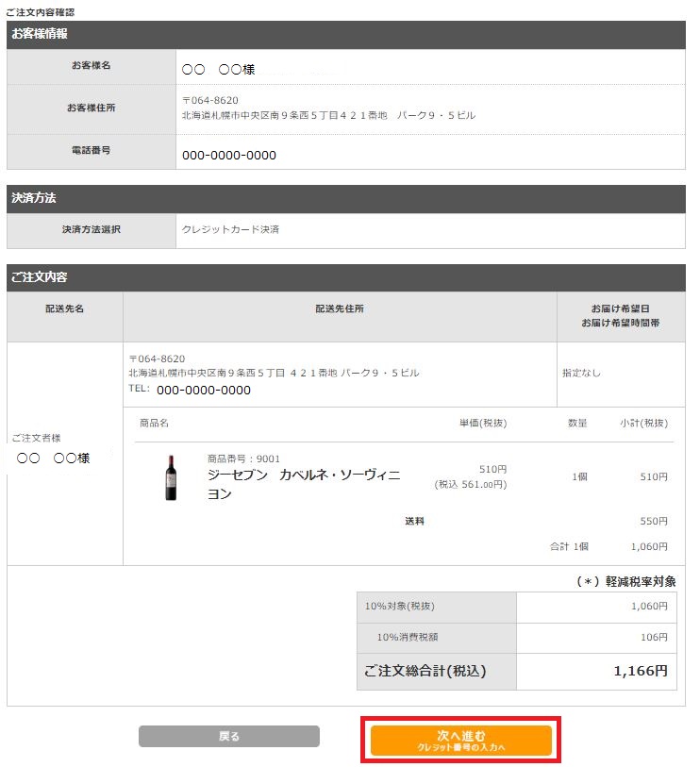Select the 商品番号: 9001 product code text
Screen dimensions: 700x767
244,458
